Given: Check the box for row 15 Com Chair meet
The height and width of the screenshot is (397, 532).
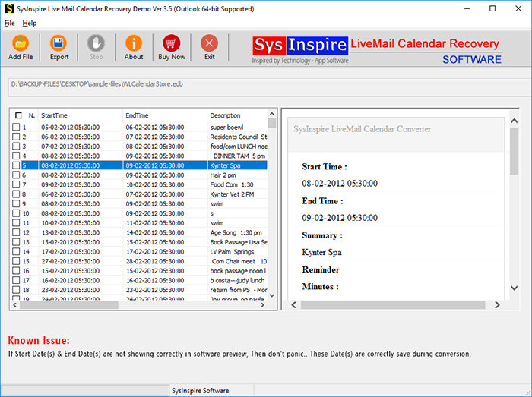Looking at the screenshot, I should (16, 261).
